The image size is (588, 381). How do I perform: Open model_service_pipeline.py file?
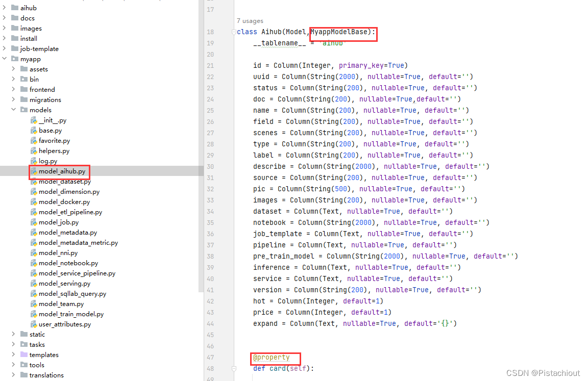pos(77,273)
